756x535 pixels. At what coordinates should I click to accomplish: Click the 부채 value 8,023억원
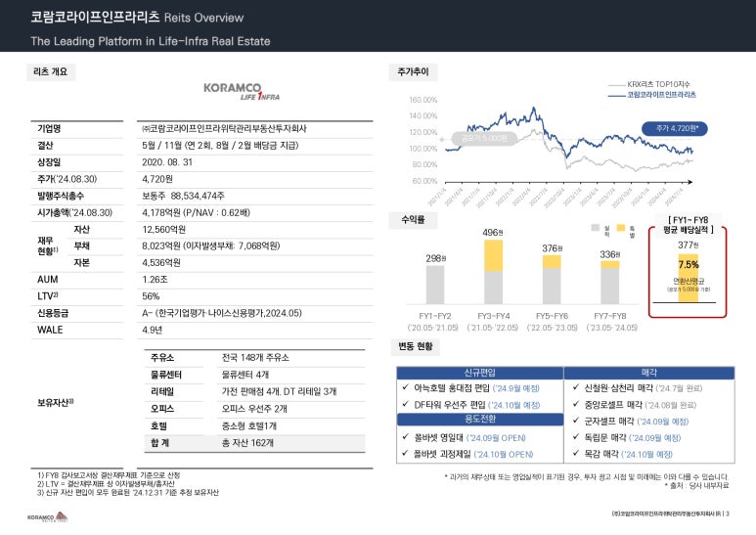[x=210, y=245]
